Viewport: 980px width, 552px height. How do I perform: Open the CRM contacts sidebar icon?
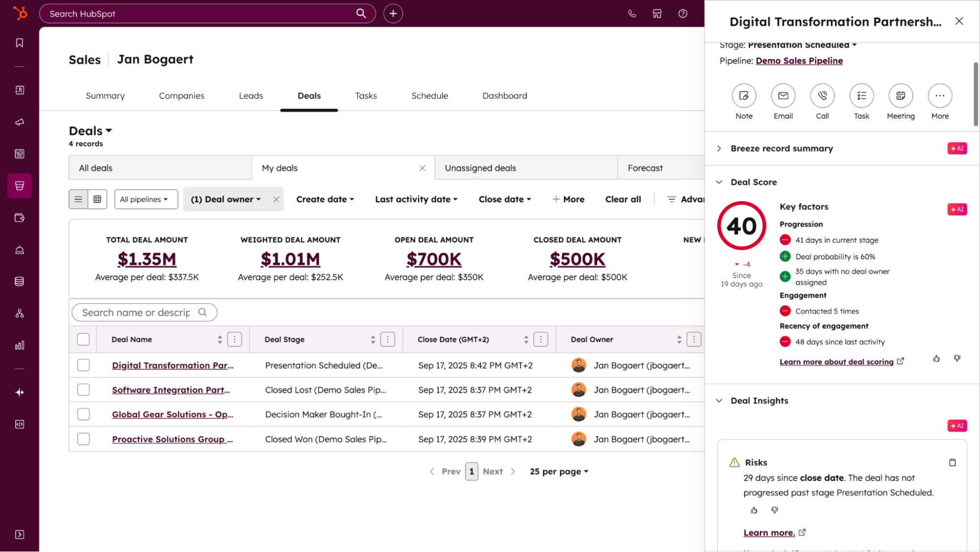(20, 90)
